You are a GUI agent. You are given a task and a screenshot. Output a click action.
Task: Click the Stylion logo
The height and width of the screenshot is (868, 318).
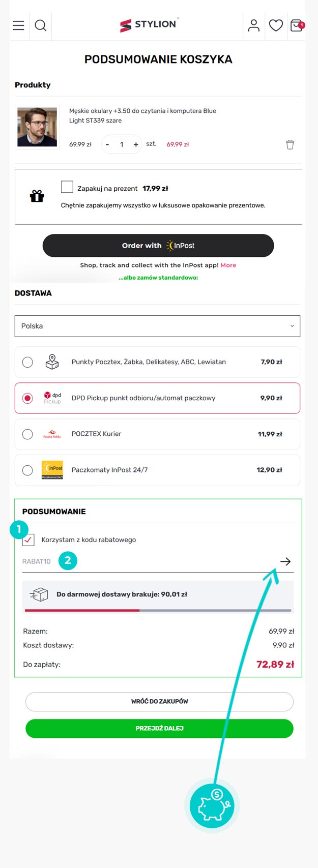point(148,25)
